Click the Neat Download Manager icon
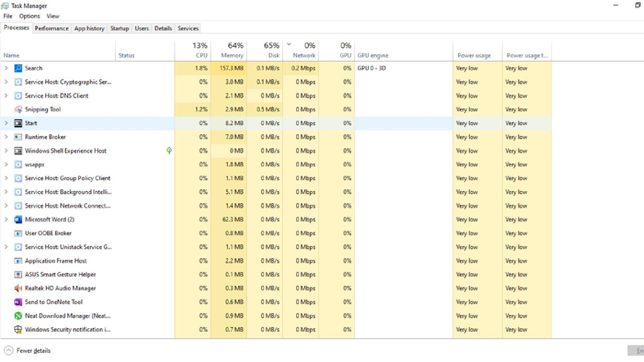This screenshot has height=362, width=644. [18, 316]
